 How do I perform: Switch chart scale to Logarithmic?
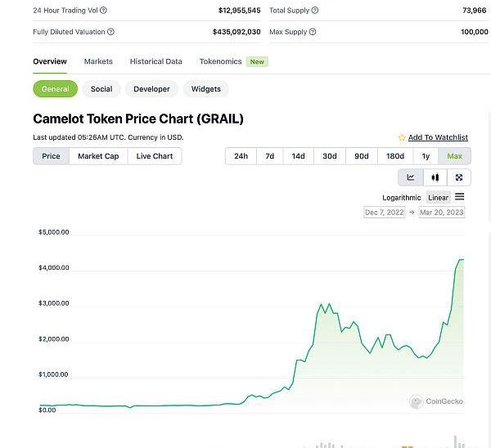(401, 197)
